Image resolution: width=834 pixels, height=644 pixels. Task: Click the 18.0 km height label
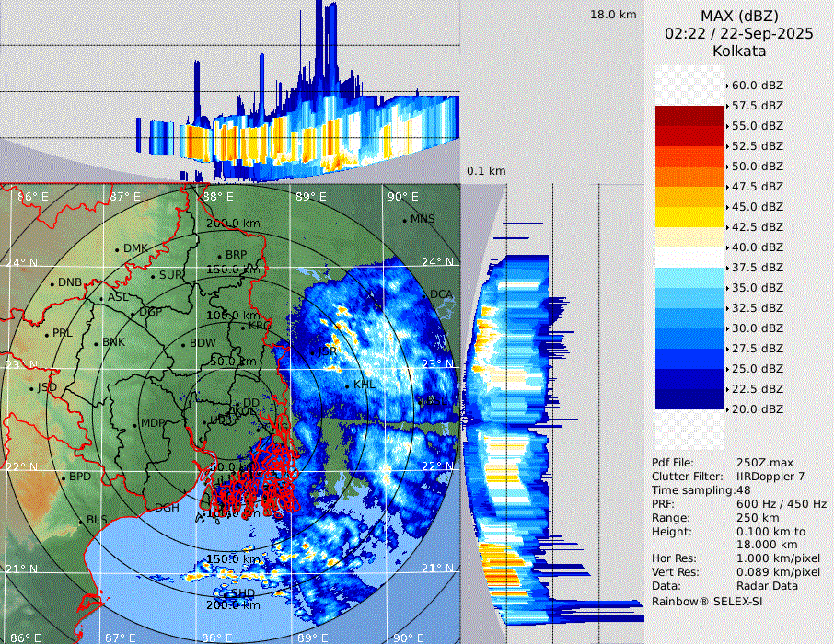point(613,15)
